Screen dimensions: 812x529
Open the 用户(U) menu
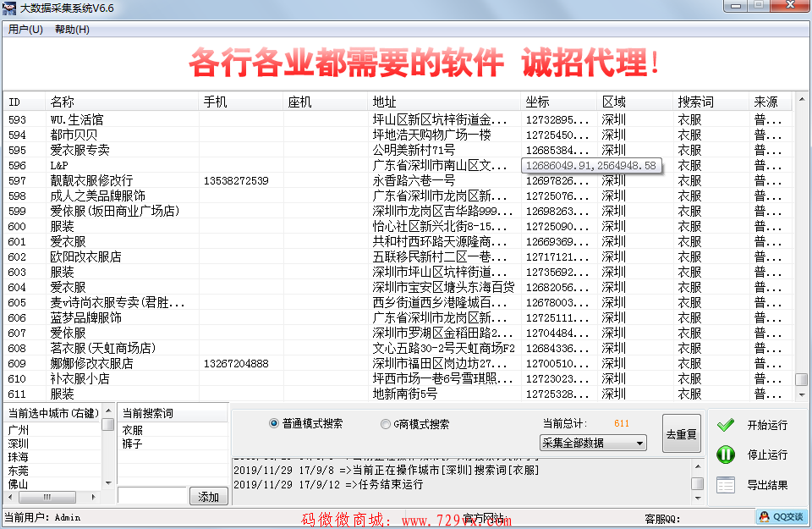tap(25, 30)
